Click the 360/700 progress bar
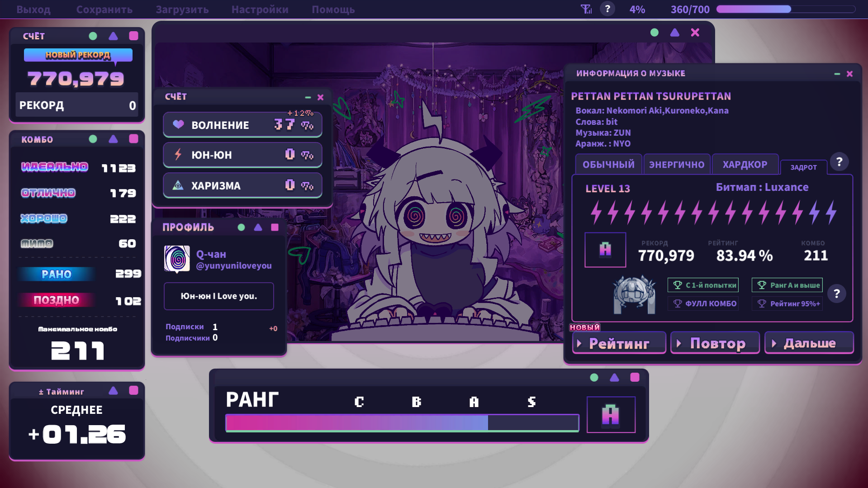This screenshot has width=868, height=488. click(786, 9)
